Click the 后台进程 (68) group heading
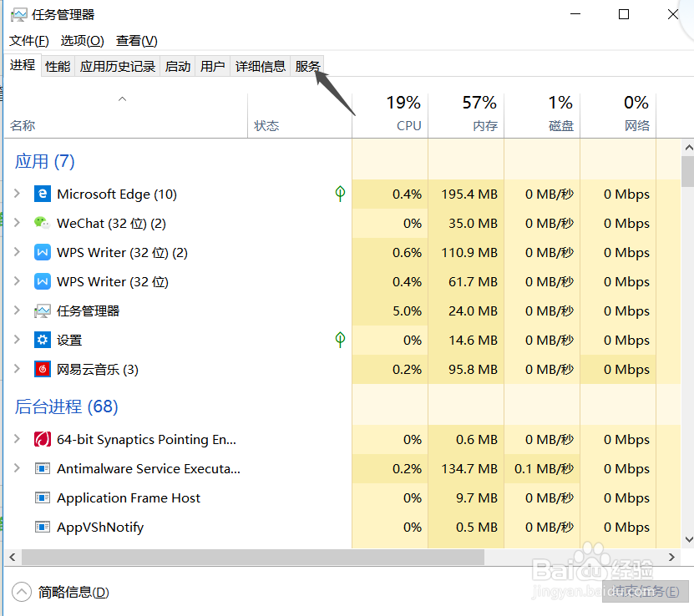This screenshot has height=616, width=694. coord(66,406)
